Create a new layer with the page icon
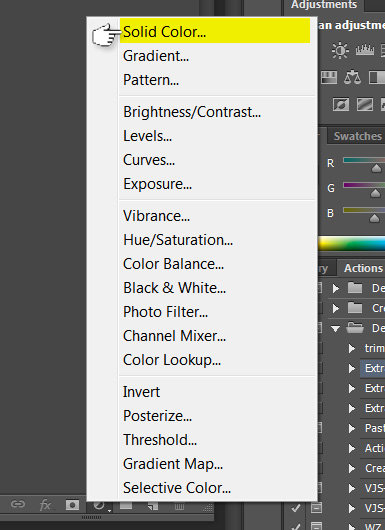 (153, 506)
